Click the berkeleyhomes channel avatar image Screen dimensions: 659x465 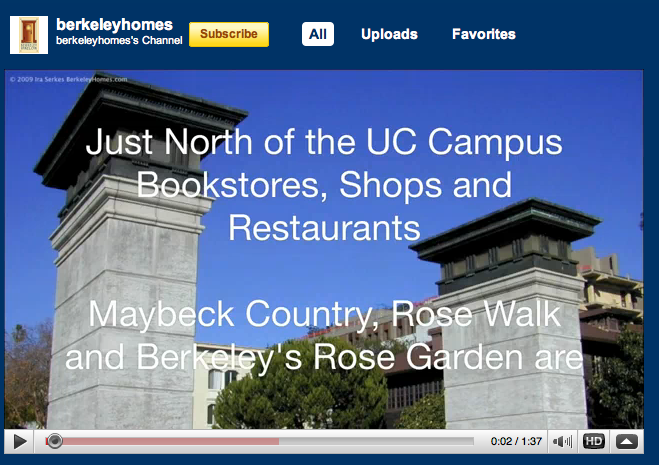coord(29,34)
